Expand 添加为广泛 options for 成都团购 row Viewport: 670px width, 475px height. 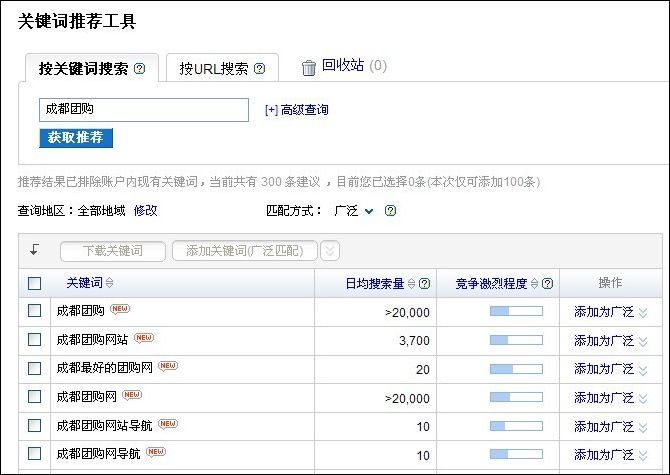point(643,312)
